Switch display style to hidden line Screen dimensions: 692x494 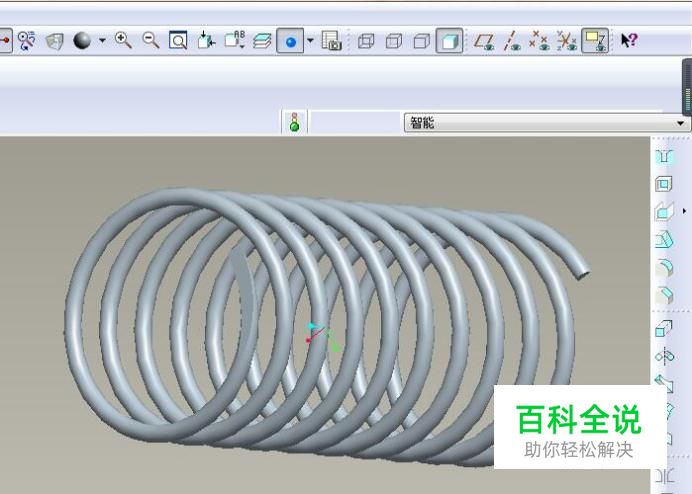tap(394, 41)
